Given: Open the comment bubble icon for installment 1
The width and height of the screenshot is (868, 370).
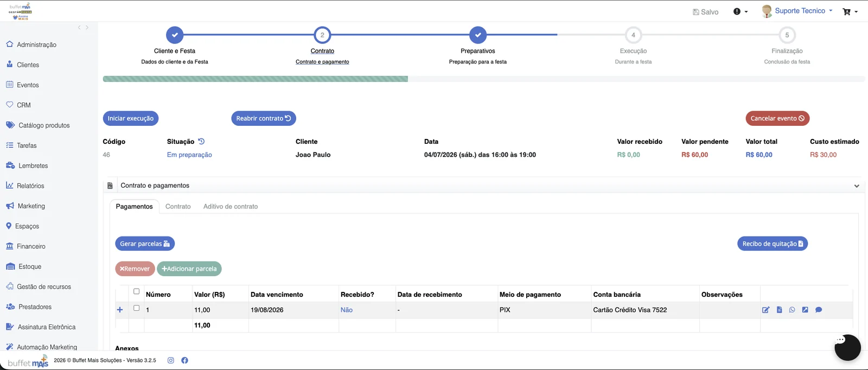Looking at the screenshot, I should point(819,310).
